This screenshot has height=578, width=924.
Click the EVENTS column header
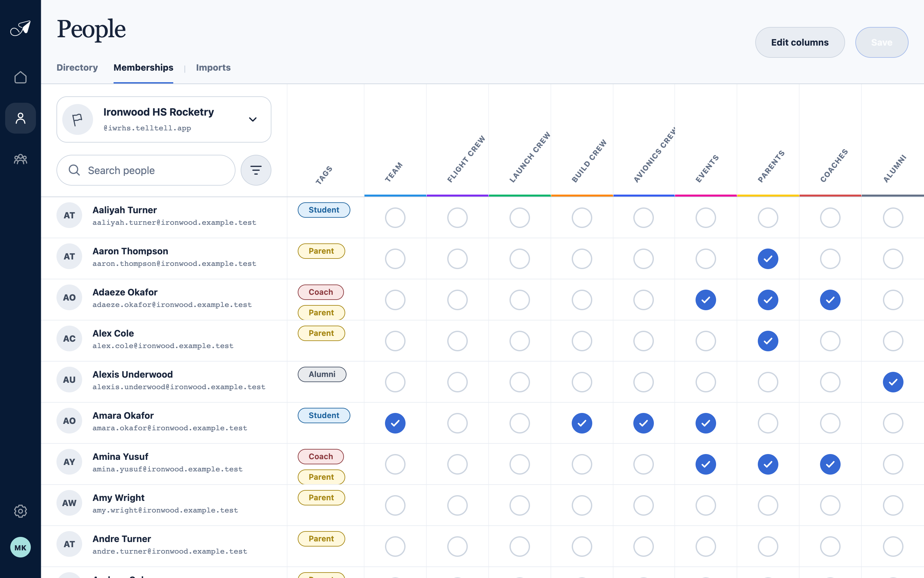pyautogui.click(x=707, y=169)
